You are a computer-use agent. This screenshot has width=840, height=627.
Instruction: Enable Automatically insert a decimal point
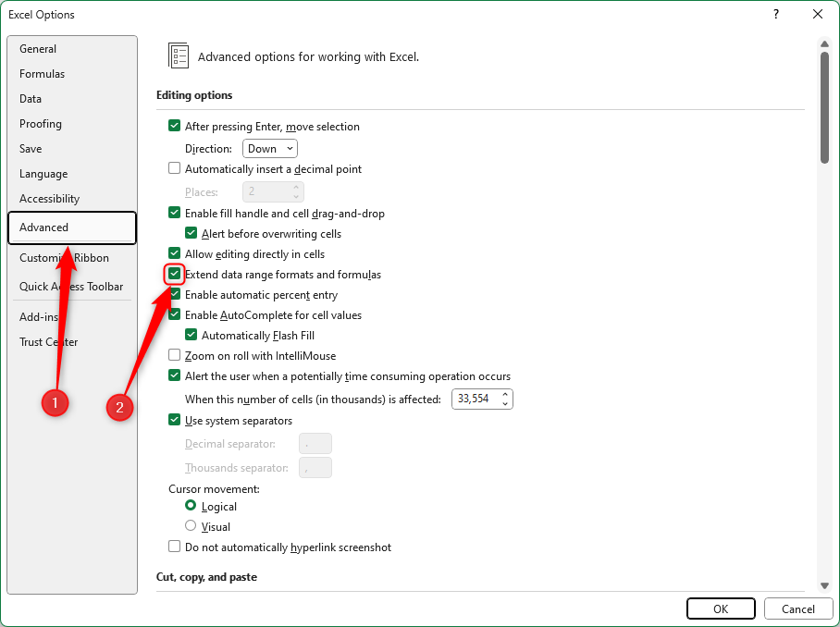point(174,169)
